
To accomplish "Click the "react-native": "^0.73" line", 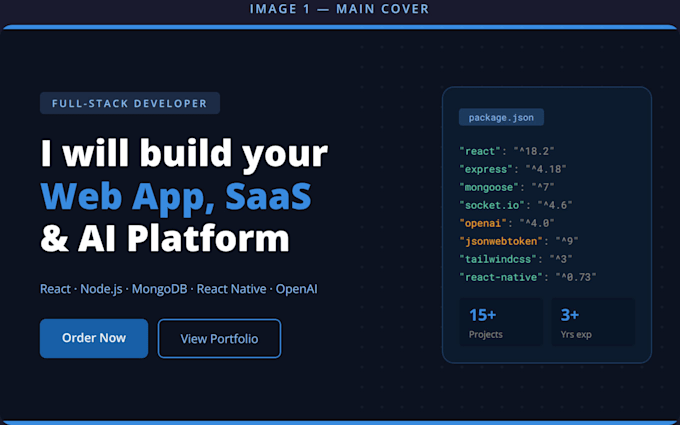I will tap(528, 277).
